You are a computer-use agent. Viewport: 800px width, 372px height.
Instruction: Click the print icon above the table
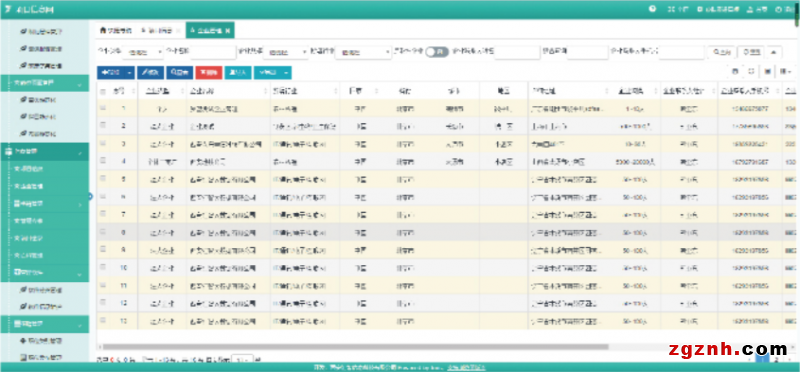click(735, 72)
